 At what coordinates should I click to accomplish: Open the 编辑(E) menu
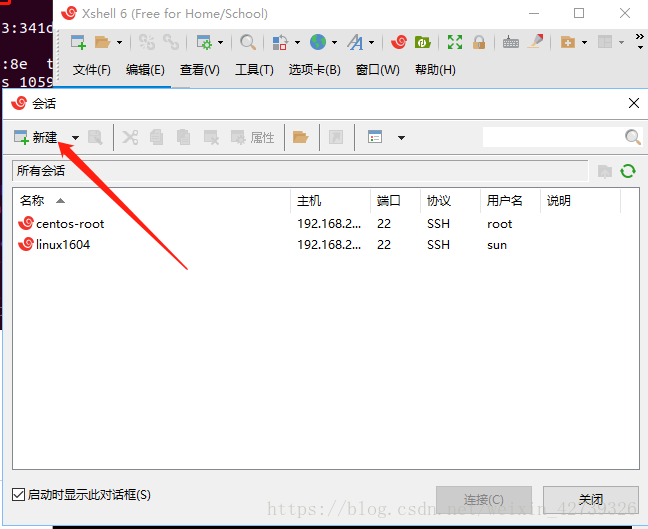[x=145, y=69]
